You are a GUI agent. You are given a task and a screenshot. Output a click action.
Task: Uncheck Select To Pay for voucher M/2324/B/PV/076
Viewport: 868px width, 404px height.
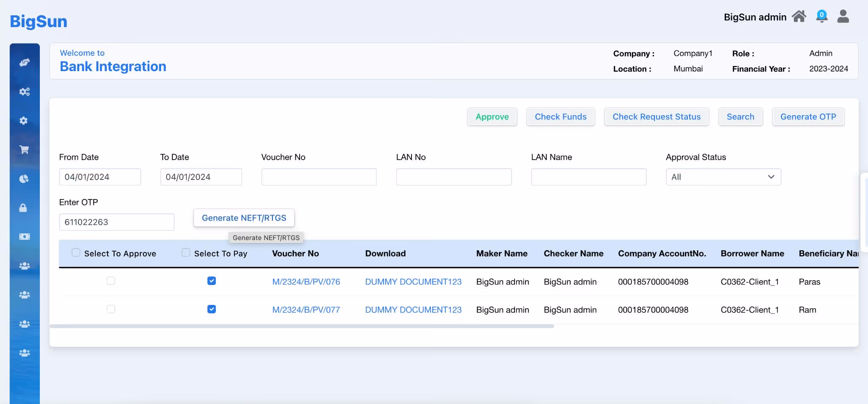[211, 281]
